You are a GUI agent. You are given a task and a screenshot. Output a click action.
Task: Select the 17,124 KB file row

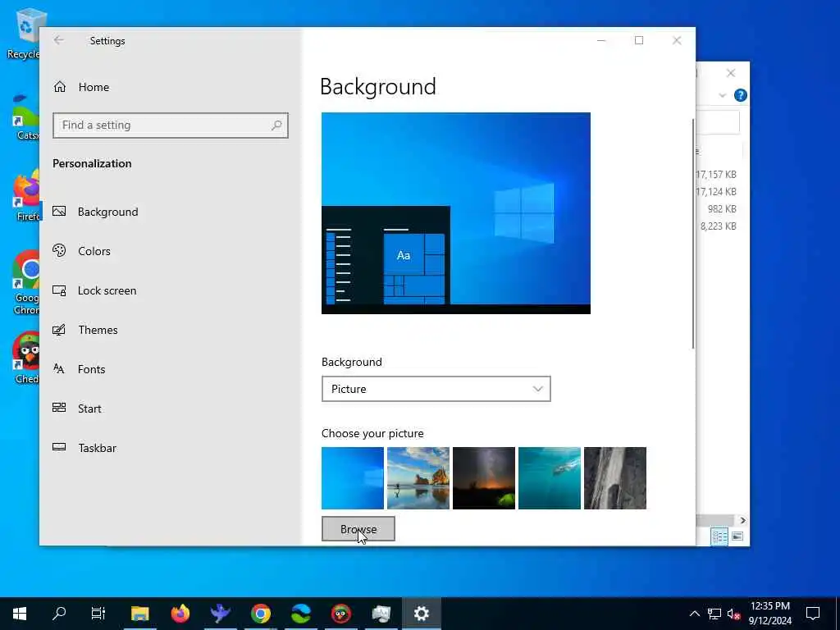715,192
